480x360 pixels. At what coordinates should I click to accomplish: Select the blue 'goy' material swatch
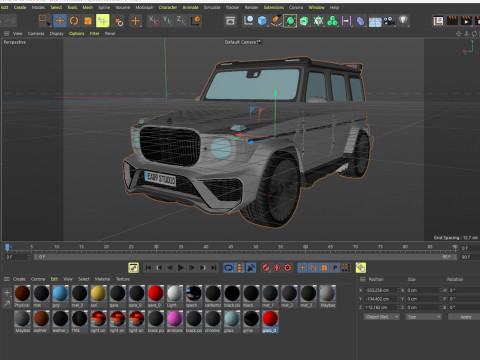tap(60, 296)
